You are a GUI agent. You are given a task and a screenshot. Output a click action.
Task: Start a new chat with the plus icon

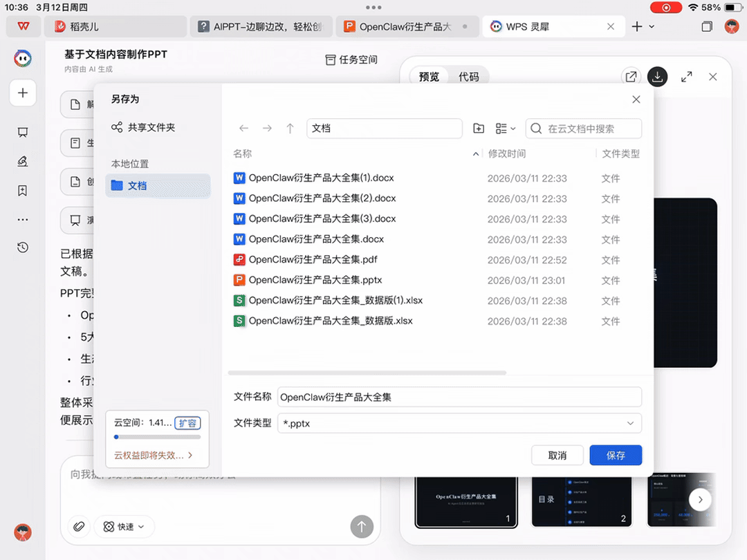click(x=23, y=93)
